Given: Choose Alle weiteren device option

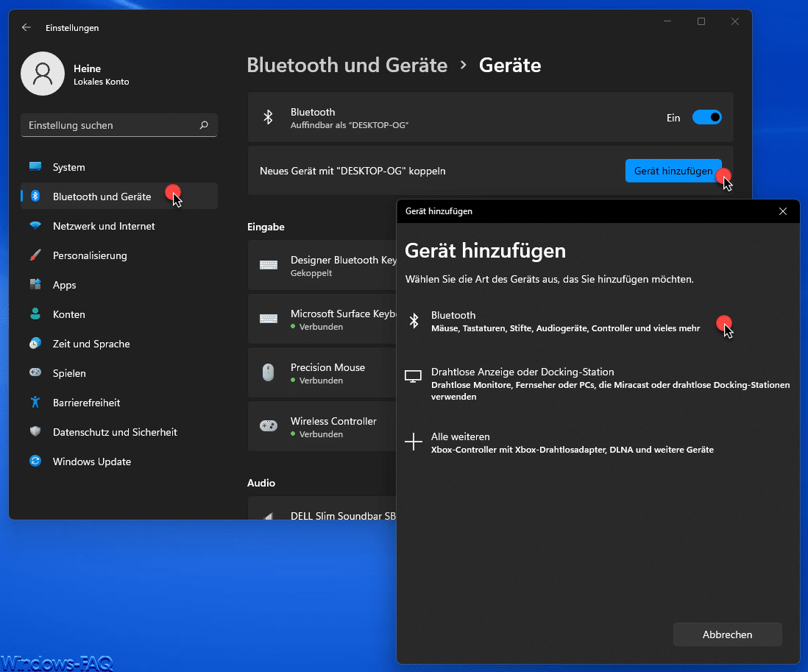Looking at the screenshot, I should pyautogui.click(x=598, y=442).
